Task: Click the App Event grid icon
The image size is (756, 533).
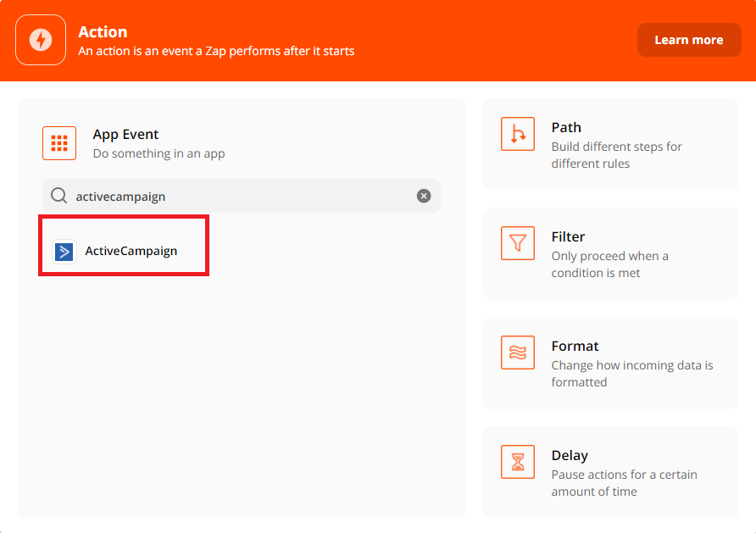Action: (x=59, y=143)
